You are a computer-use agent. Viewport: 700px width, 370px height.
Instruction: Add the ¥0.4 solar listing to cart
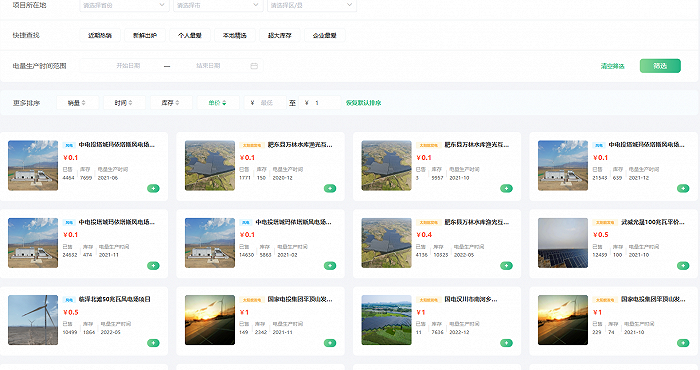pos(506,266)
